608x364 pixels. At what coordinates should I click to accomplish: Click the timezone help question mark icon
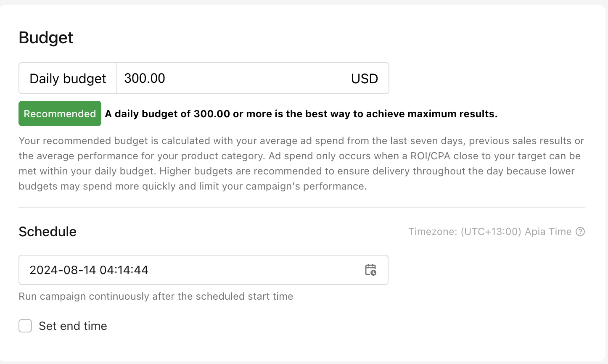pyautogui.click(x=580, y=232)
